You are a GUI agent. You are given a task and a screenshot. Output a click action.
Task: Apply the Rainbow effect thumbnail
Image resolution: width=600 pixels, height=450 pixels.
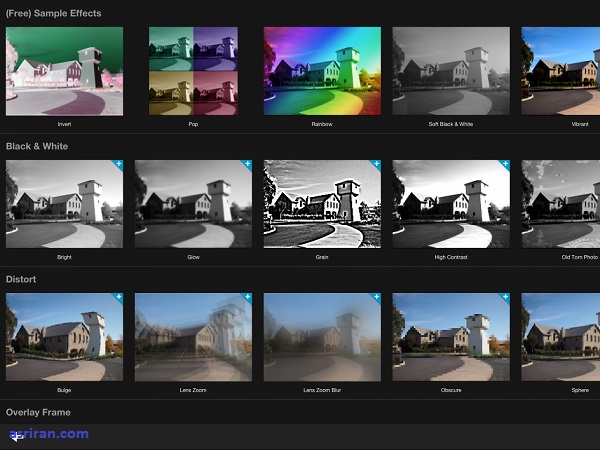(x=322, y=71)
